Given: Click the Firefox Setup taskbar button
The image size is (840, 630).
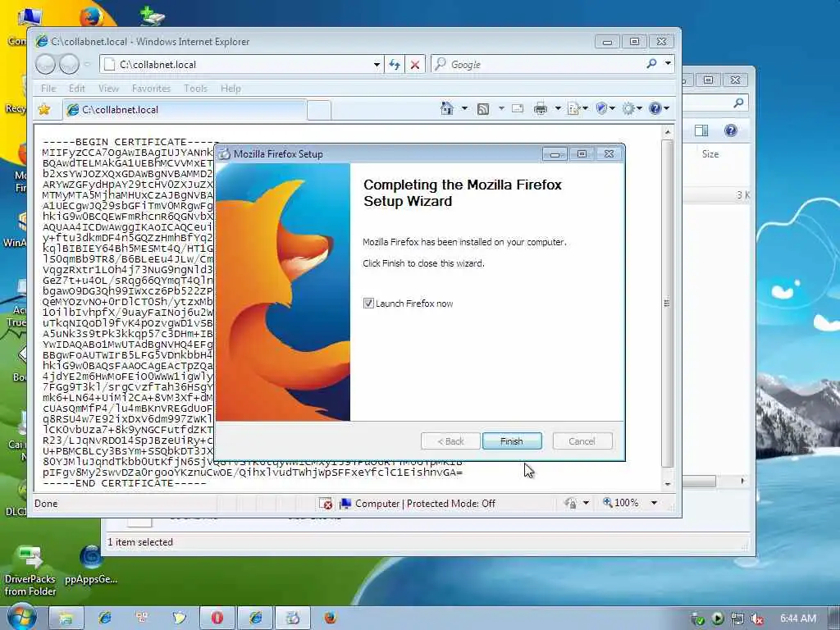Looking at the screenshot, I should point(293,618).
